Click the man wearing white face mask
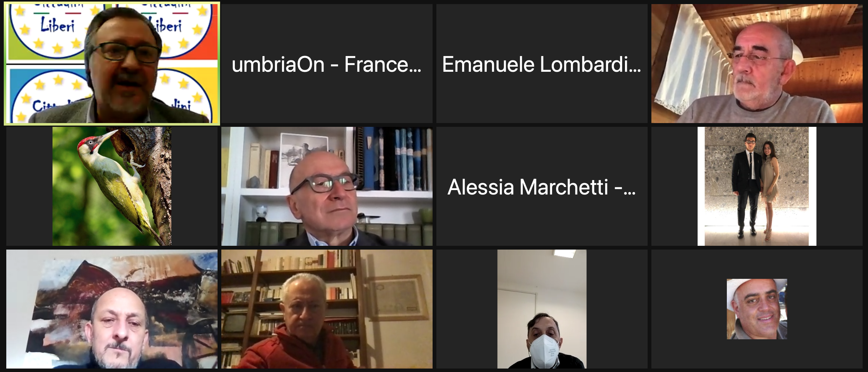 pos(542,309)
